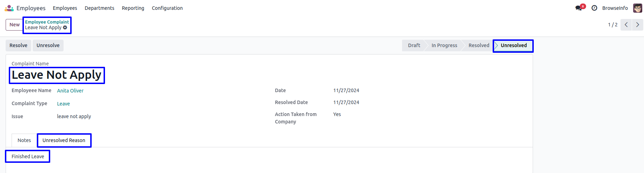
Task: Go to previous record arrow
Action: pos(626,25)
